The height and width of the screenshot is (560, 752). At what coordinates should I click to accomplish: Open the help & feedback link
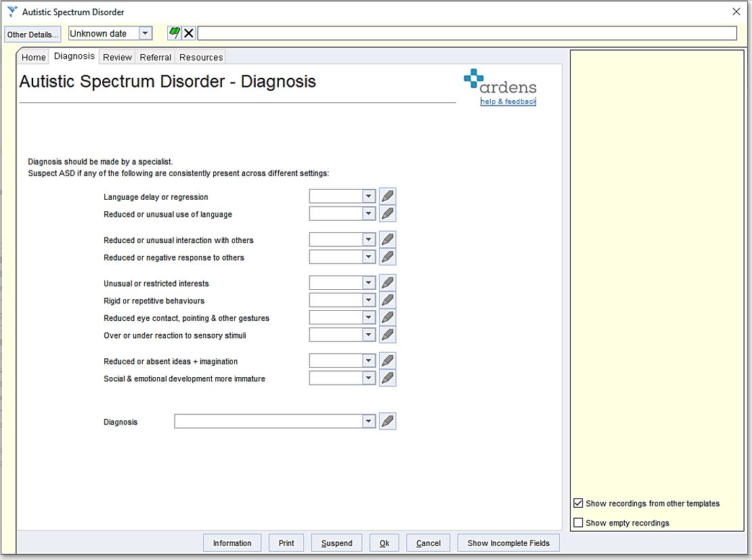(508, 102)
